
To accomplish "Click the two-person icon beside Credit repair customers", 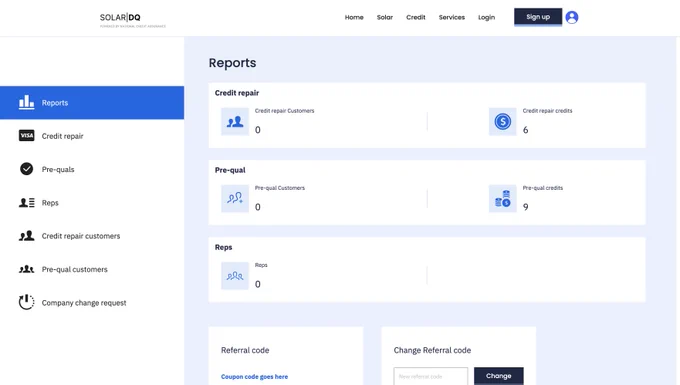I will [26, 236].
